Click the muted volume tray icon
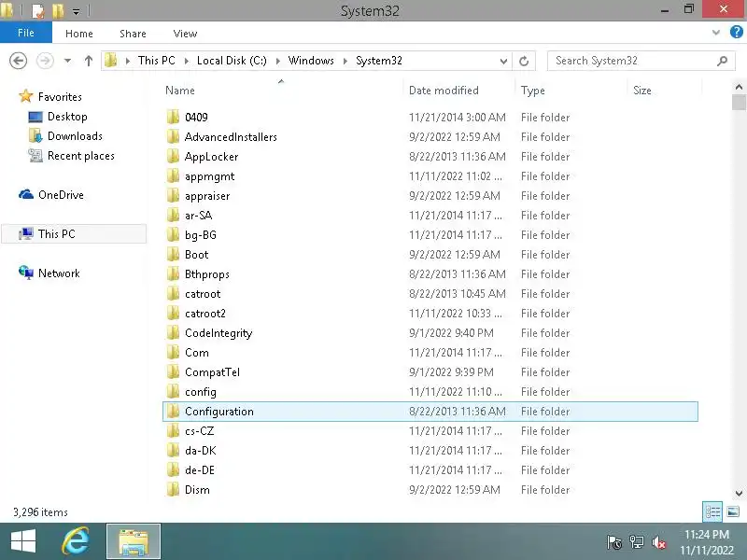The height and width of the screenshot is (560, 747). (x=659, y=542)
